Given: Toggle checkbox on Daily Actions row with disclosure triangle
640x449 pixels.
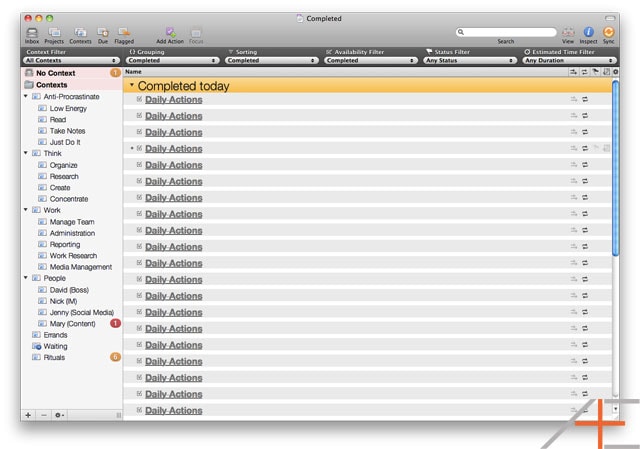Looking at the screenshot, I should tap(139, 148).
